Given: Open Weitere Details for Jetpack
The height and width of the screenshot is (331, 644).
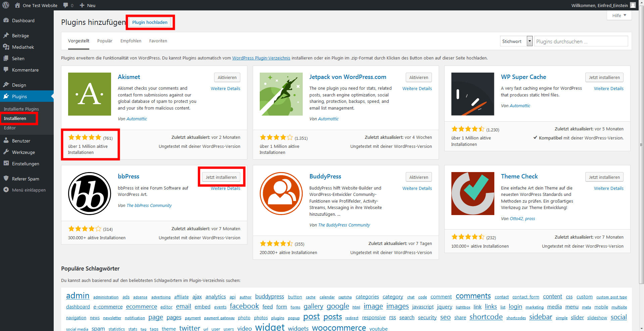Looking at the screenshot, I should click(x=417, y=89).
